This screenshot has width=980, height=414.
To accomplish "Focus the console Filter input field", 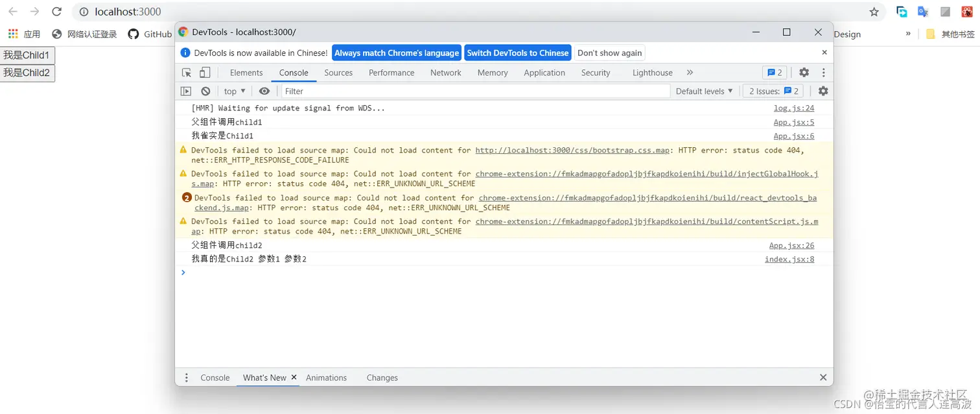I will pyautogui.click(x=475, y=91).
